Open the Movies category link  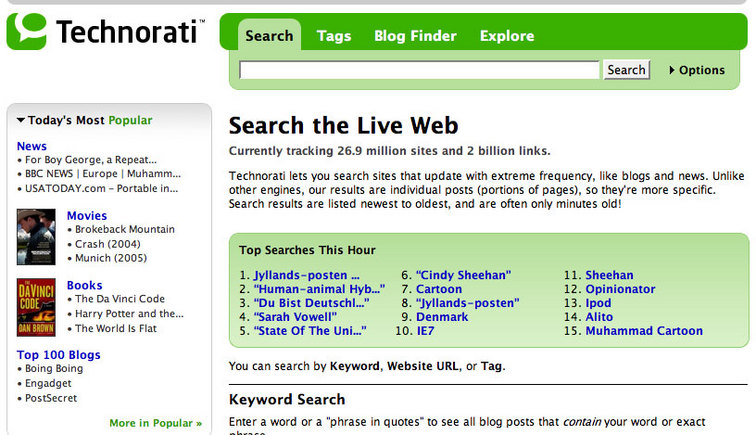click(87, 215)
